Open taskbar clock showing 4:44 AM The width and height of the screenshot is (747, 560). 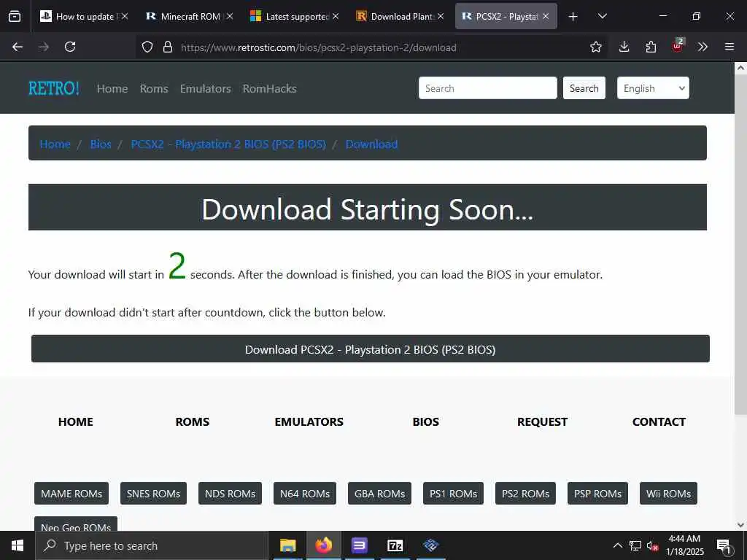click(684, 545)
